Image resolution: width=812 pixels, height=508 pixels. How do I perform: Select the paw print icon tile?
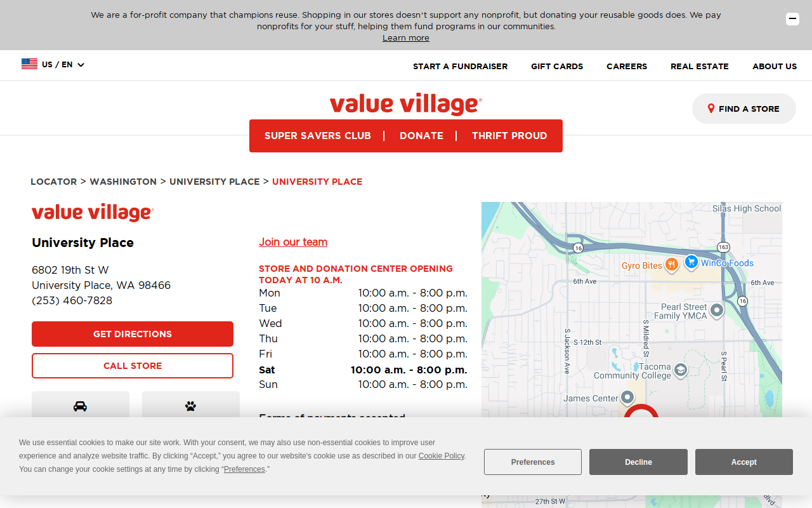(x=191, y=406)
